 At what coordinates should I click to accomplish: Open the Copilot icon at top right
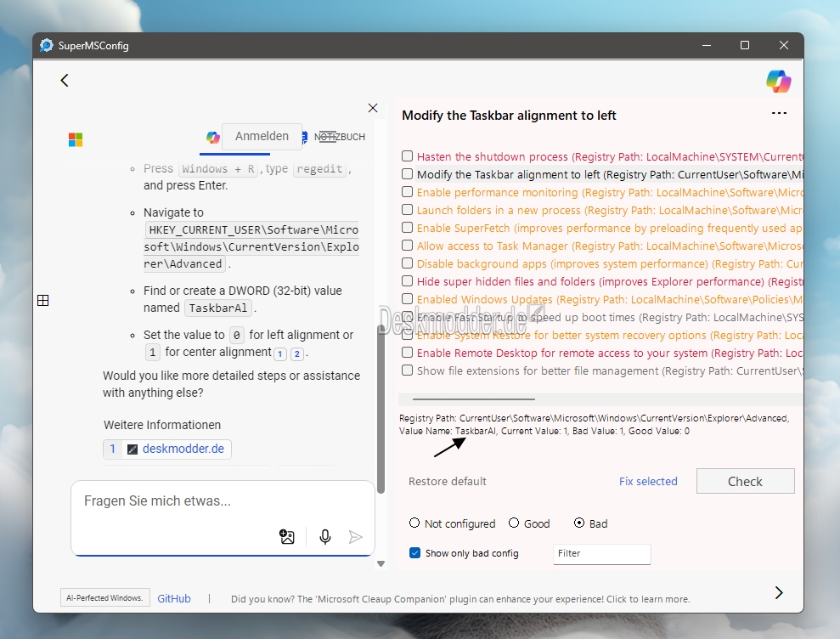coord(778,82)
